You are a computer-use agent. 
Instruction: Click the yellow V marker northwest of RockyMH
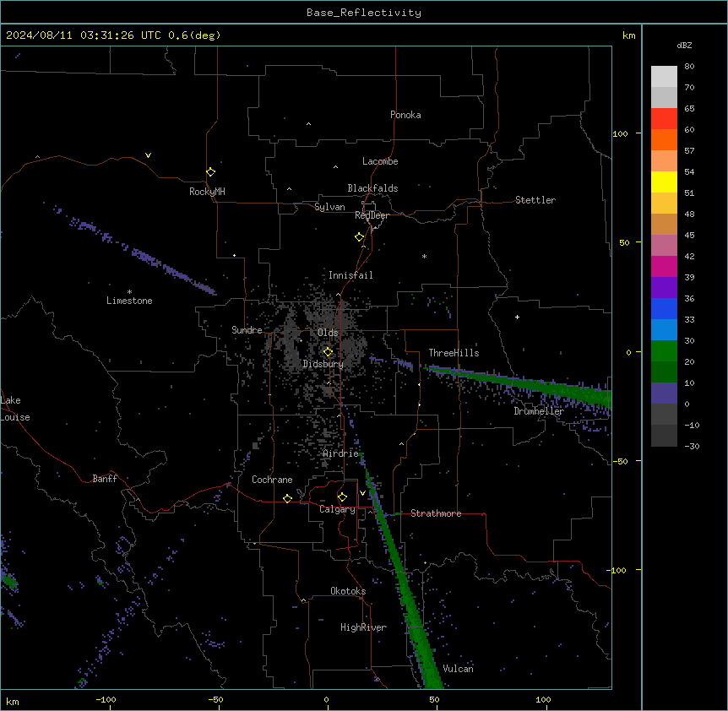tap(148, 155)
